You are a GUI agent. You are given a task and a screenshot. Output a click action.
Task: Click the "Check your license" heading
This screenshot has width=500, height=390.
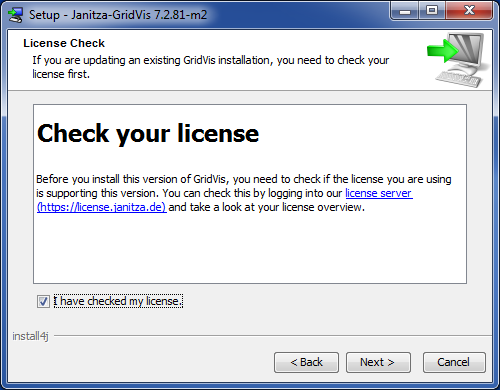[x=148, y=133]
